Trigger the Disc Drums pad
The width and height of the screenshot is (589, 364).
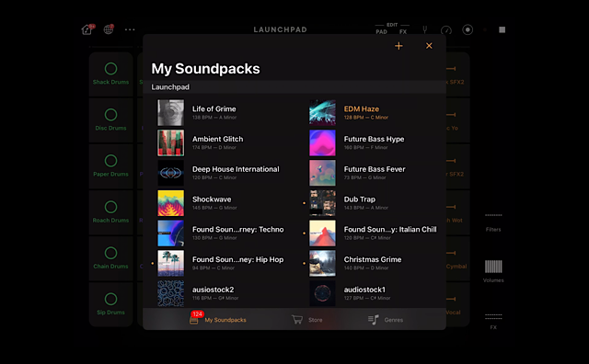click(110, 120)
